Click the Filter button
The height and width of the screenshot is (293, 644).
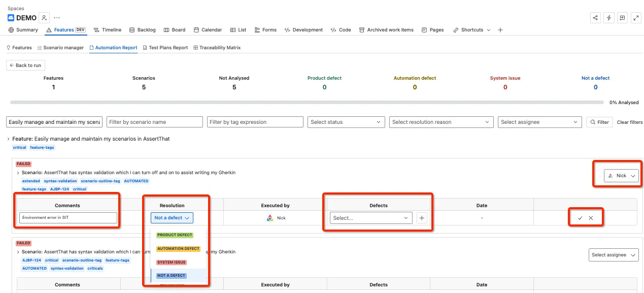pyautogui.click(x=599, y=122)
